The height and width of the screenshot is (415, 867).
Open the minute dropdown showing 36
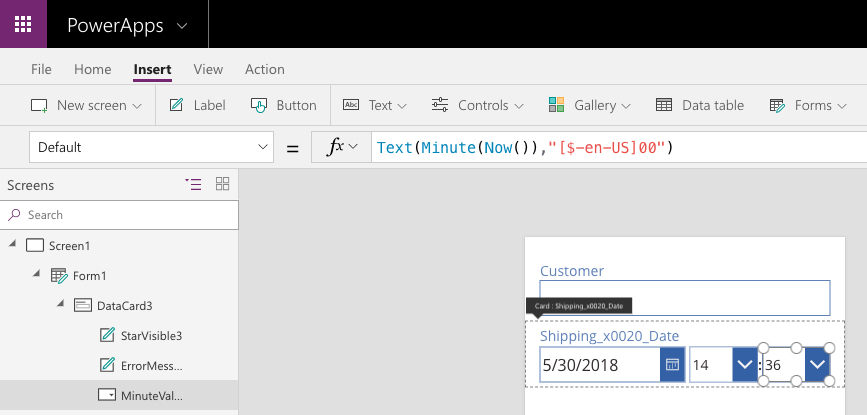(x=817, y=365)
